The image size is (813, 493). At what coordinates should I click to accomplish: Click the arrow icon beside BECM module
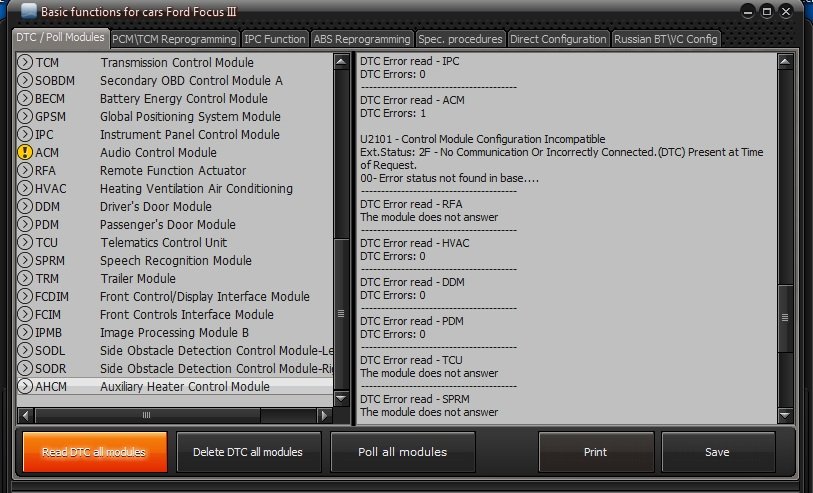(25, 99)
